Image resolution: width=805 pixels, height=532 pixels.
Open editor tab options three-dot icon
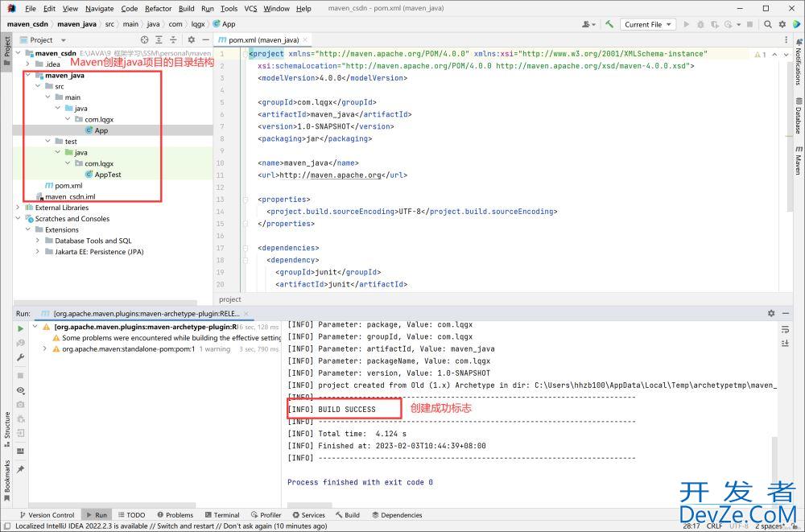click(786, 39)
